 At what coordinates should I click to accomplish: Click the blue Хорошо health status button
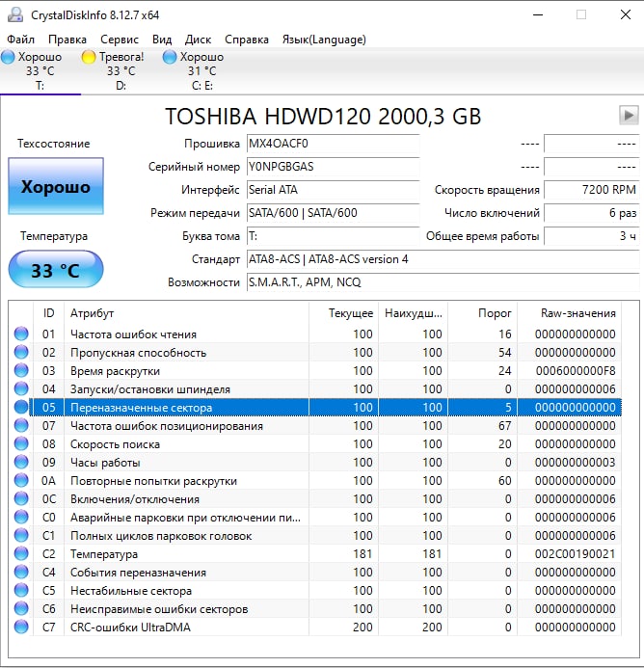(56, 186)
